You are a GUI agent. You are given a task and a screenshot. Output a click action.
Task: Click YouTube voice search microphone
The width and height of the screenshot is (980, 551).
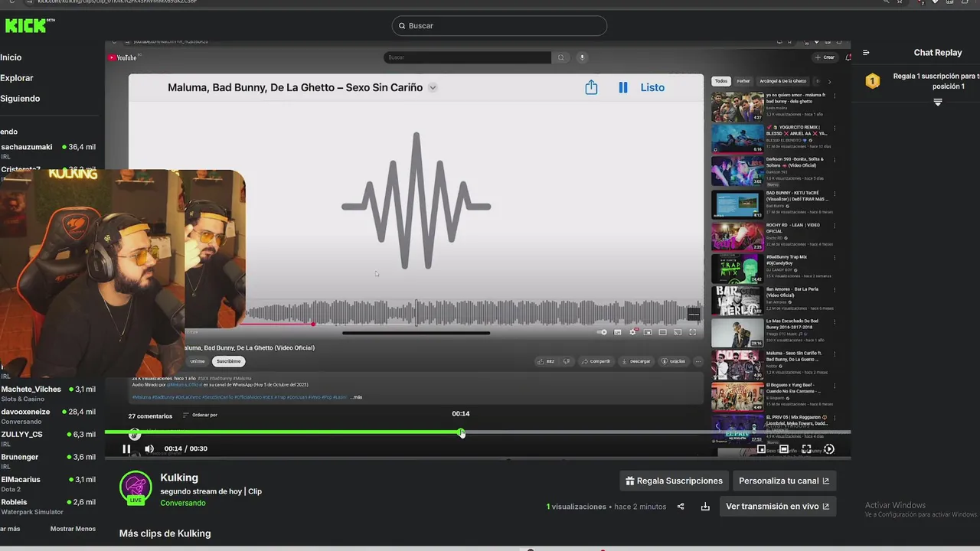click(582, 57)
